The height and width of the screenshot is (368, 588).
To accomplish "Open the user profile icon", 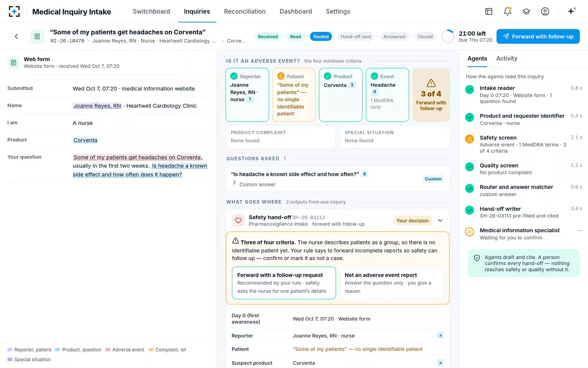I will (x=545, y=11).
